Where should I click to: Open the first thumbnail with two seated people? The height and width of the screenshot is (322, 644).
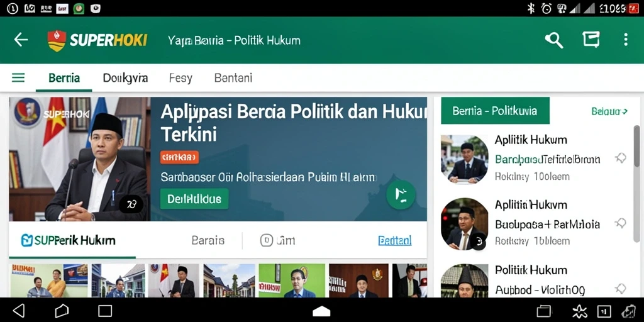click(49, 280)
